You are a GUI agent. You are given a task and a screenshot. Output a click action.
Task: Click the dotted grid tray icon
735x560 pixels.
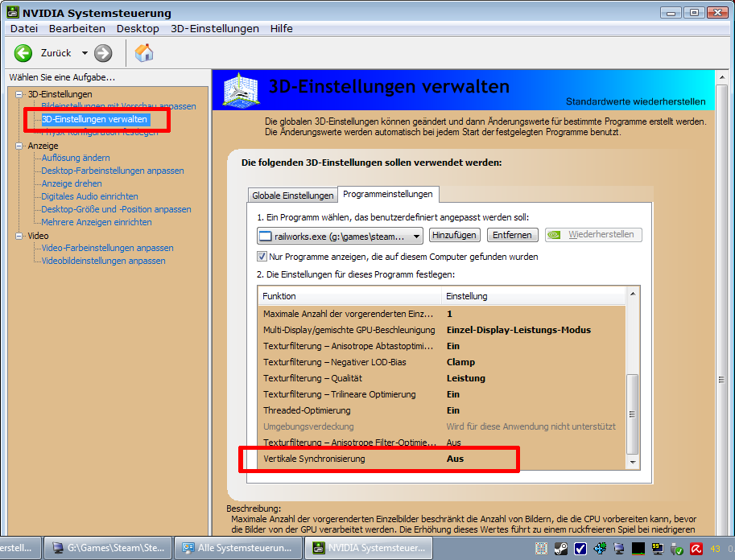542,548
